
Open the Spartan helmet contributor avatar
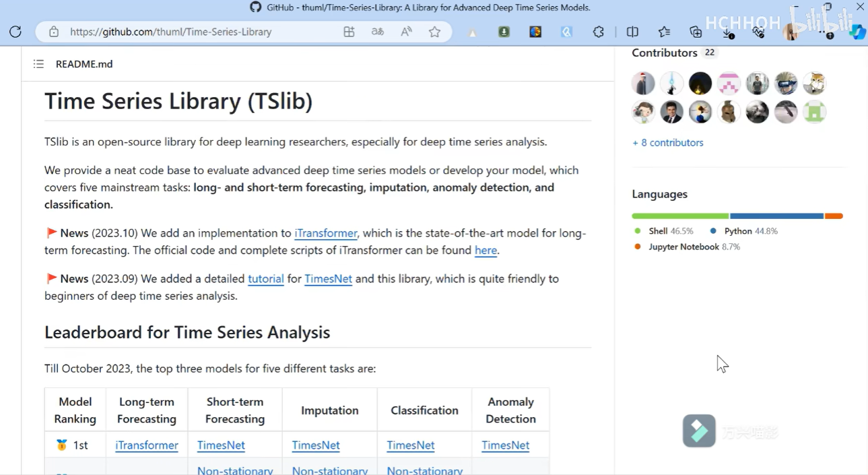729,112
